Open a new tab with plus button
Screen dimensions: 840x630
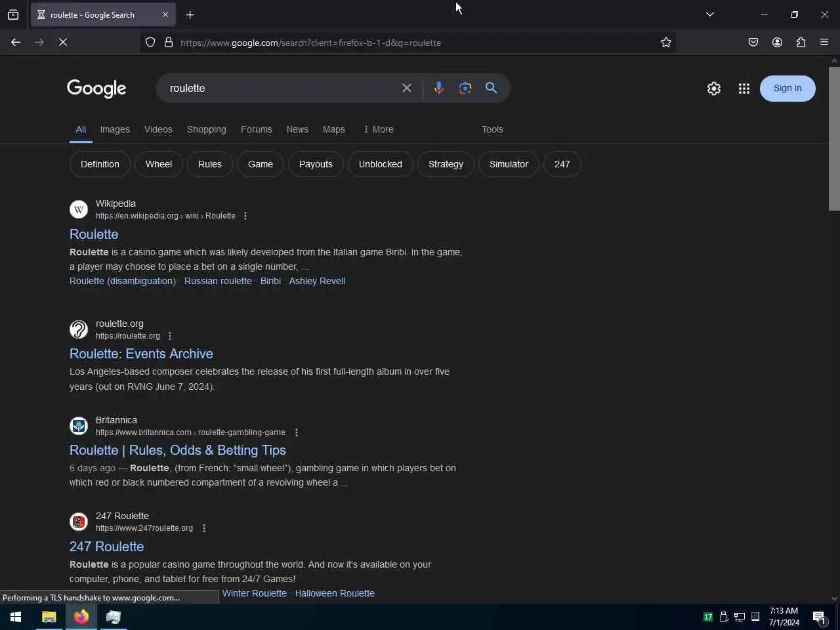click(190, 14)
